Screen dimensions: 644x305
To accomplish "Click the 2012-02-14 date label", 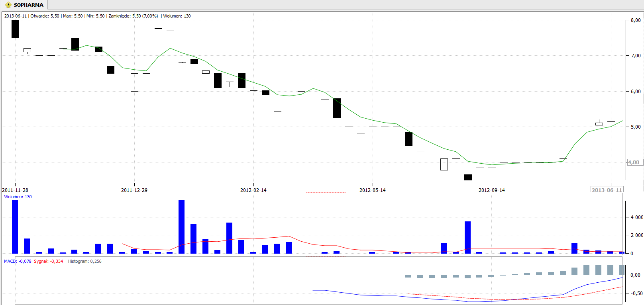I will click(x=253, y=190).
